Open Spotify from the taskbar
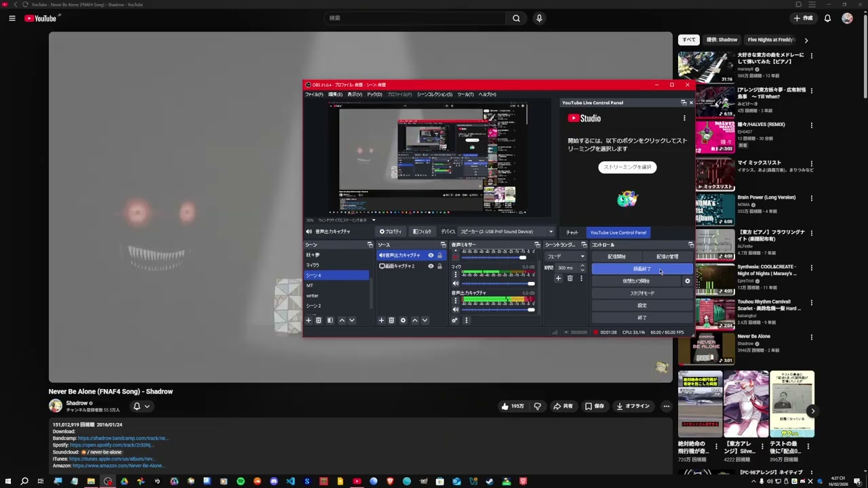 pos(241,481)
